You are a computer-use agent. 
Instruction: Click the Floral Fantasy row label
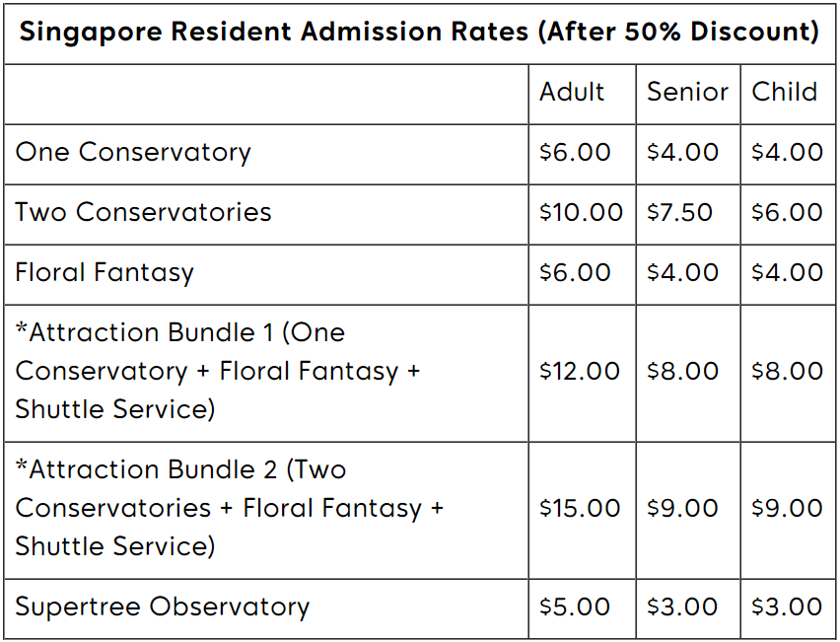coord(105,273)
